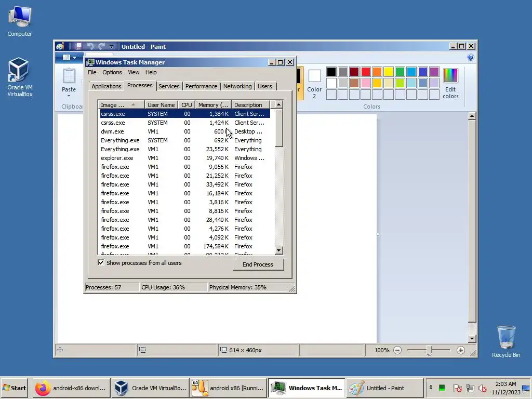The height and width of the screenshot is (399, 532).
Task: Click the Save icon in Paint's title bar
Action: 78,46
